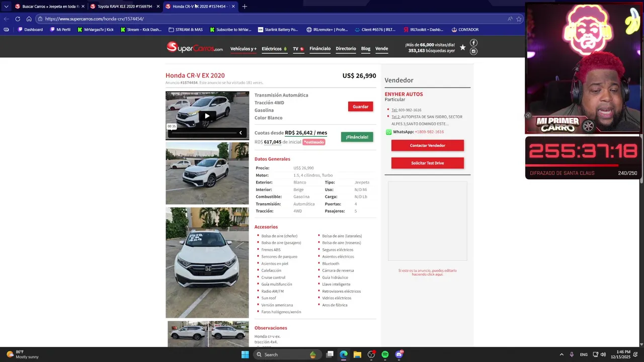The width and height of the screenshot is (644, 362).
Task: Open the Instagram icon in the header
Action: point(473,51)
